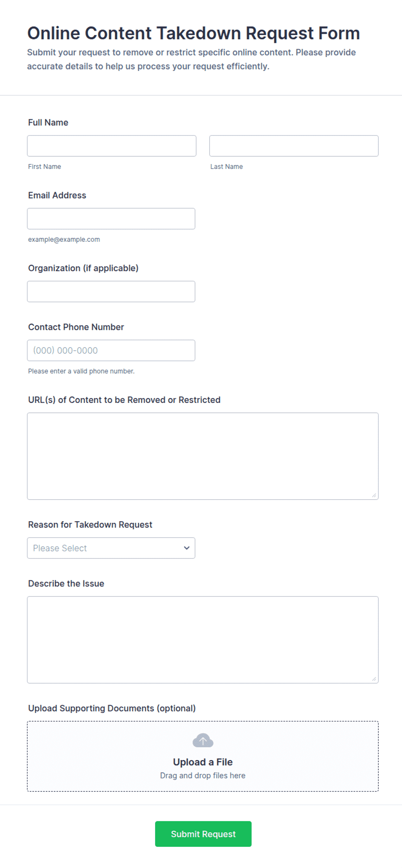Click the Full Name label
402x868 pixels.
tap(48, 123)
